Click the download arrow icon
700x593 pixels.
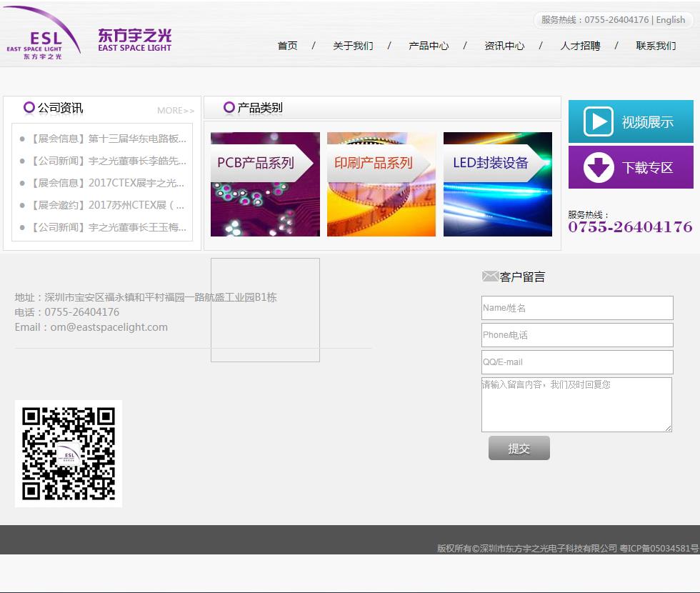[598, 167]
